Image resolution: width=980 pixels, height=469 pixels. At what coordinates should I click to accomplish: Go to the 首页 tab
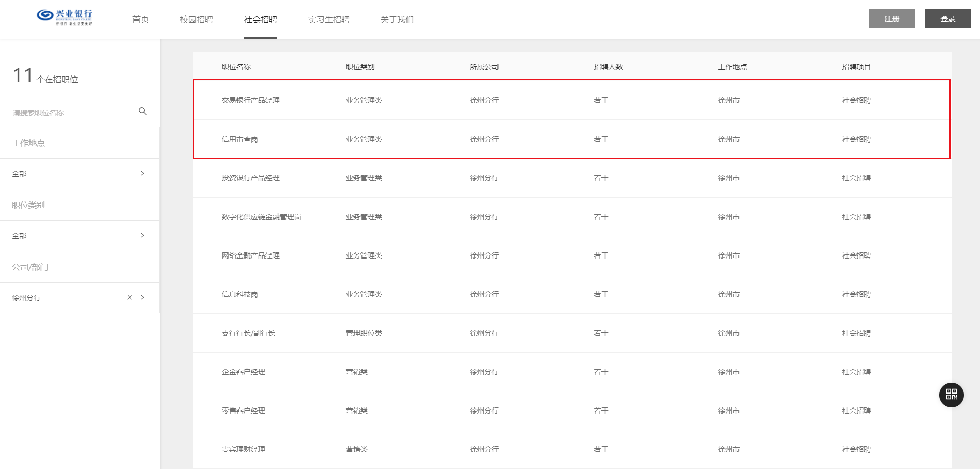(141, 19)
